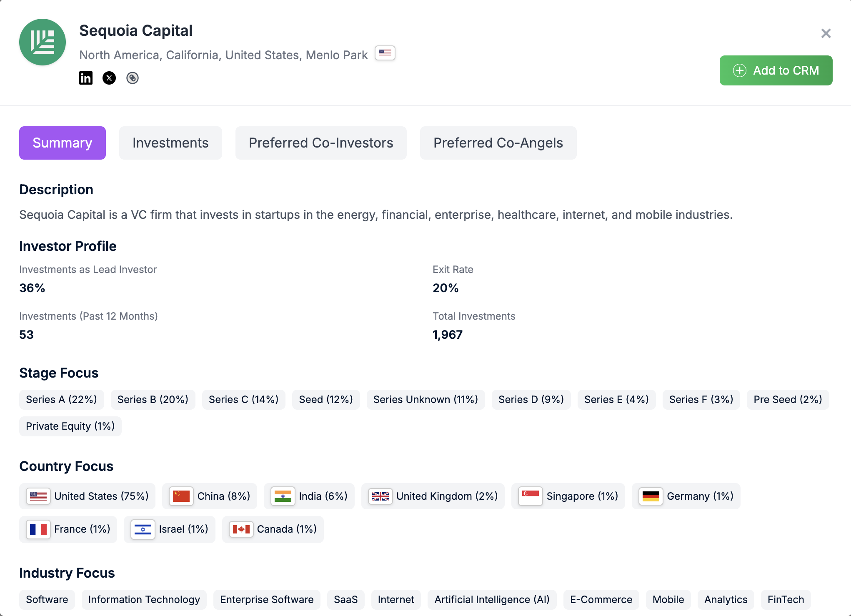Image resolution: width=851 pixels, height=616 pixels.
Task: Click the France flag icon
Action: coord(38,529)
